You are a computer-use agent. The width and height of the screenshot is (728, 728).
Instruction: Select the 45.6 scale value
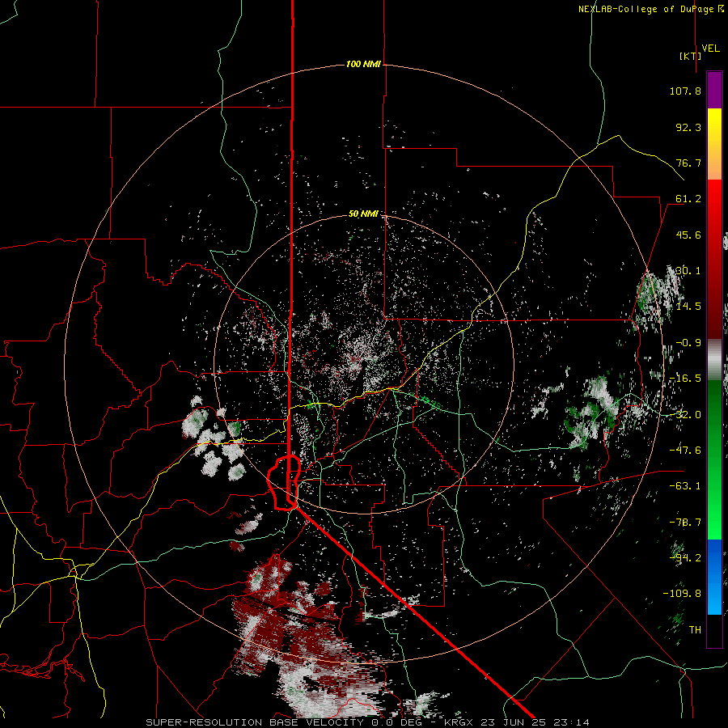[x=688, y=235]
